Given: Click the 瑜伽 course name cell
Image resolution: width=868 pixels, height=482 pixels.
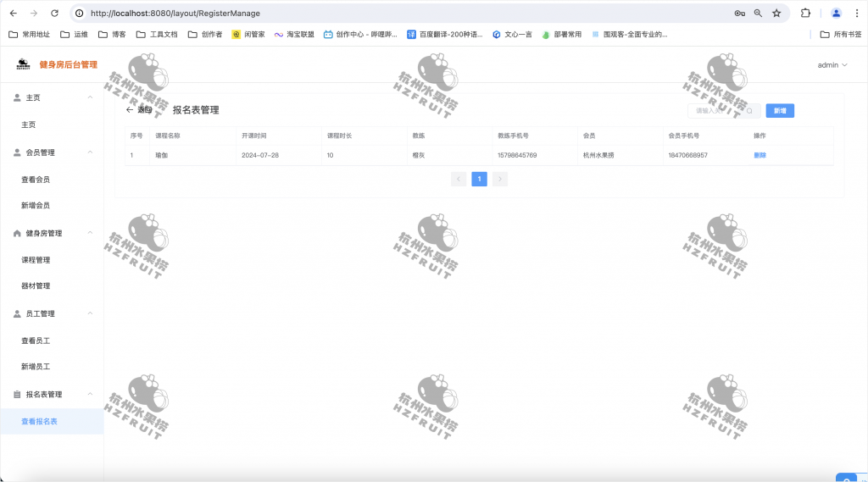Looking at the screenshot, I should point(161,155).
